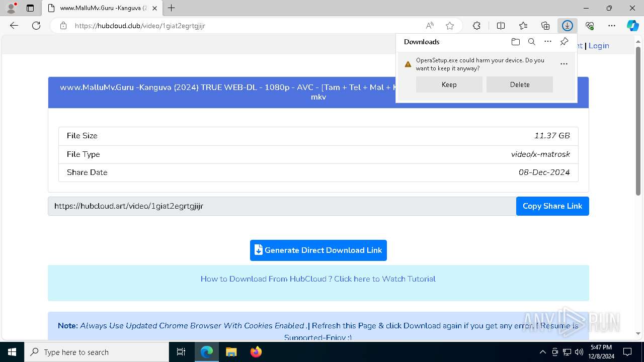Open Firefox taskbar icon
Image resolution: width=644 pixels, height=362 pixels.
click(256, 352)
